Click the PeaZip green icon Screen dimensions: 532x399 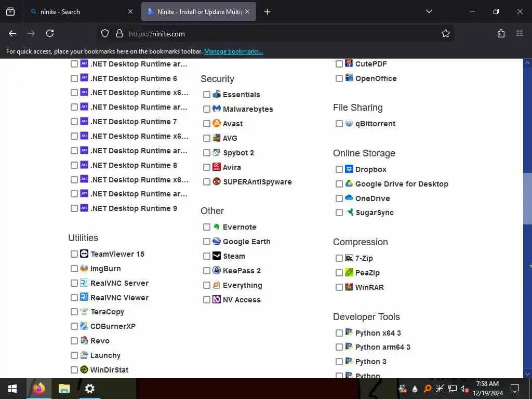click(349, 272)
